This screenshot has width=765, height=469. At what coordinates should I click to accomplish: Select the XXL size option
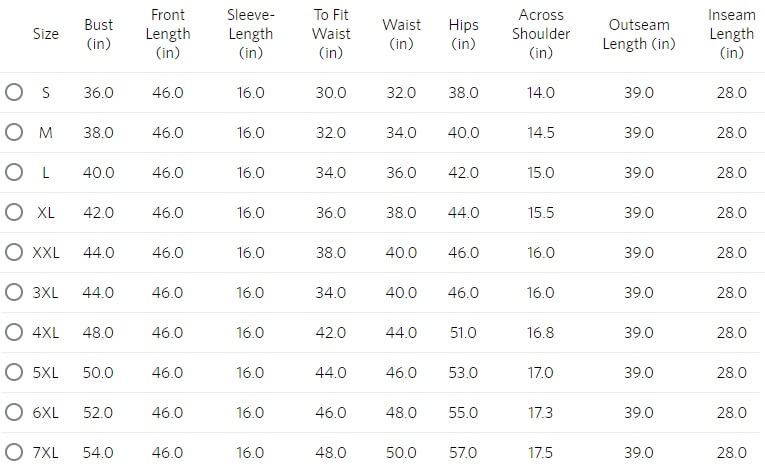point(14,252)
